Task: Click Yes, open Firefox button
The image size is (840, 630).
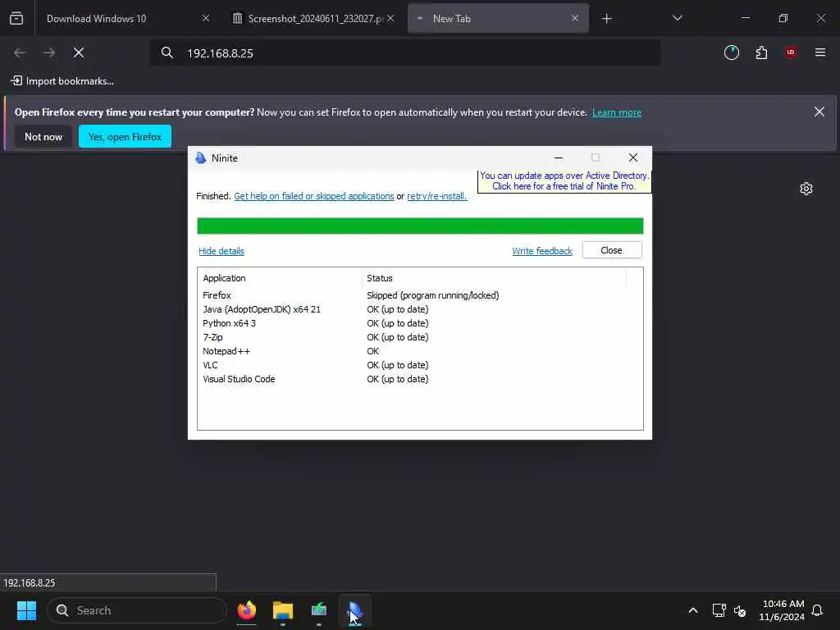Action: pos(125,137)
